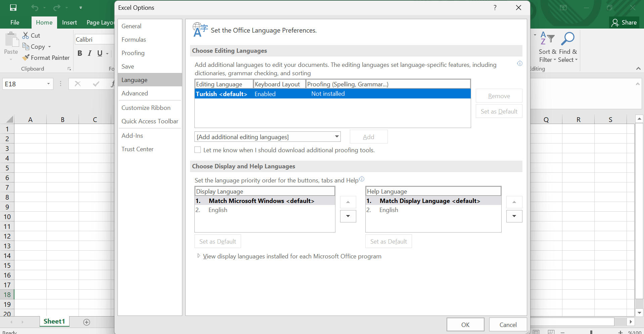
Task: Toggle Italic formatting
Action: (x=90, y=53)
